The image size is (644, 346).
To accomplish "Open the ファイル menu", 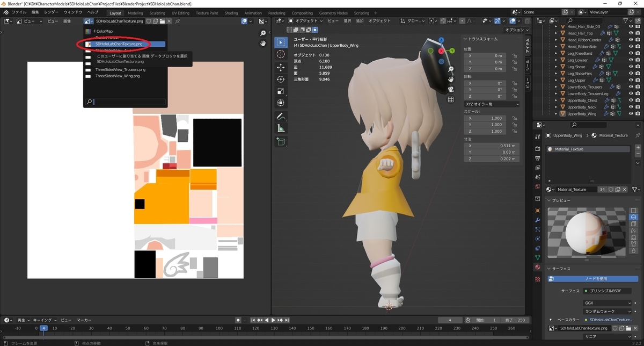I will 19,12.
